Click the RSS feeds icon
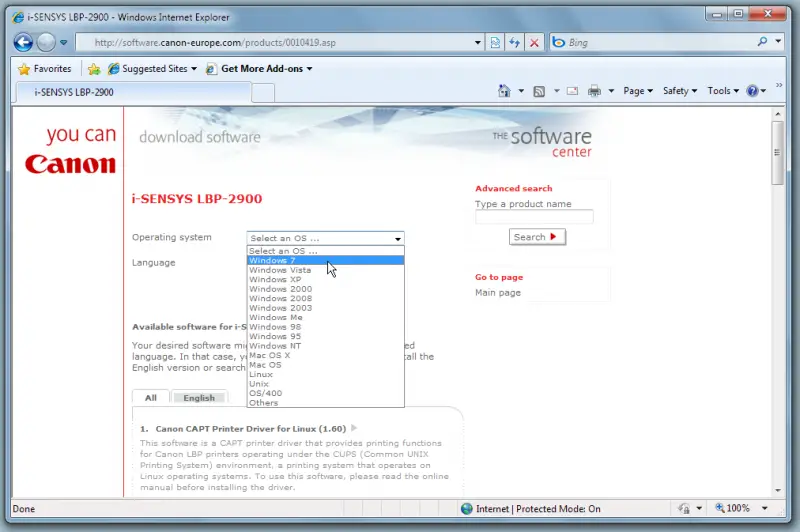The height and width of the screenshot is (532, 800). [539, 91]
